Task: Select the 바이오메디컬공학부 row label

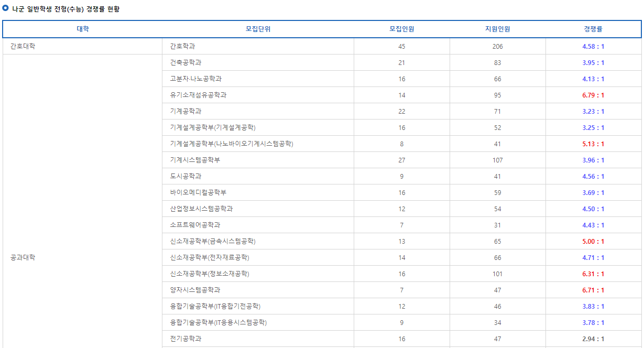Action: point(198,192)
